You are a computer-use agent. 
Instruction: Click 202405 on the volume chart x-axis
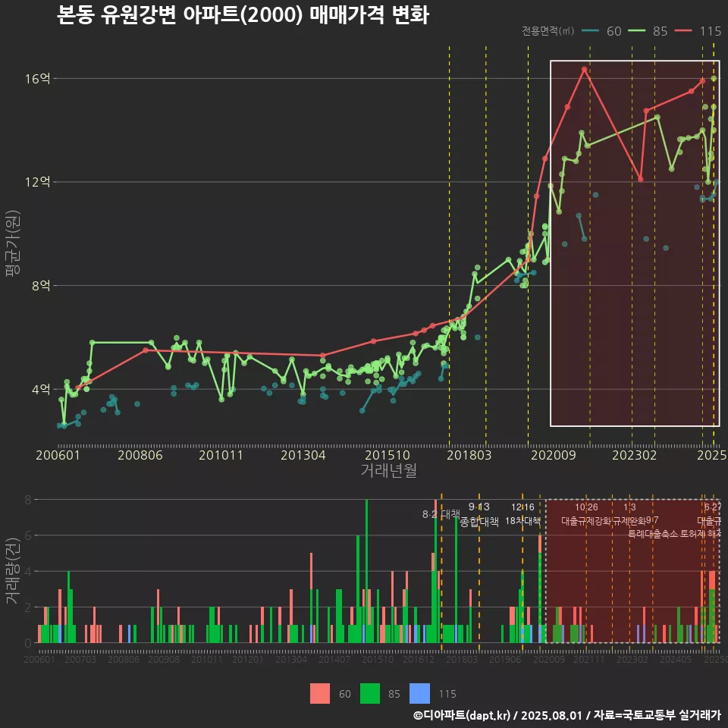[676, 659]
